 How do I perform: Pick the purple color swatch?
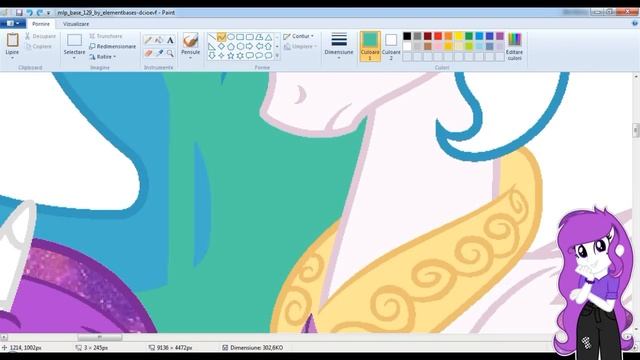pos(500,36)
